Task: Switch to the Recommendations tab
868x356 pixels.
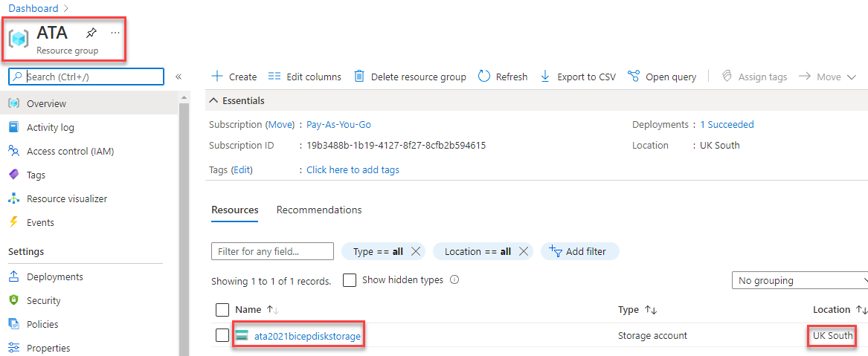Action: pos(319,210)
